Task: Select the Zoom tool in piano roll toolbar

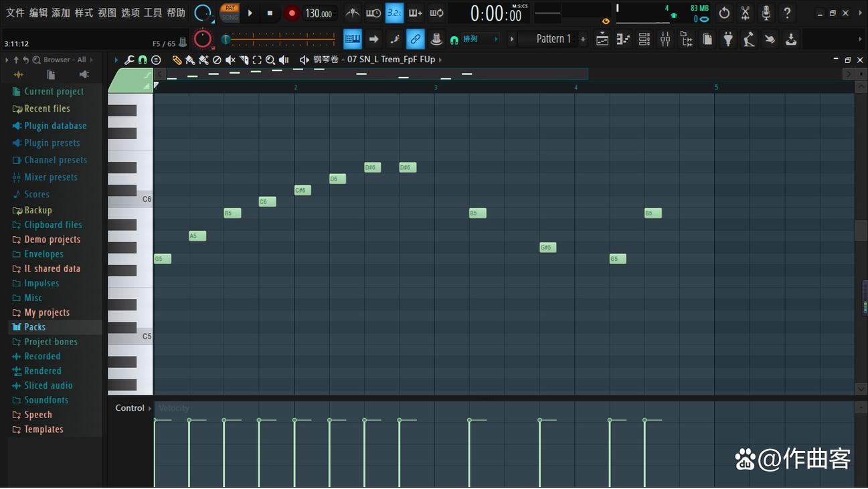Action: [270, 60]
